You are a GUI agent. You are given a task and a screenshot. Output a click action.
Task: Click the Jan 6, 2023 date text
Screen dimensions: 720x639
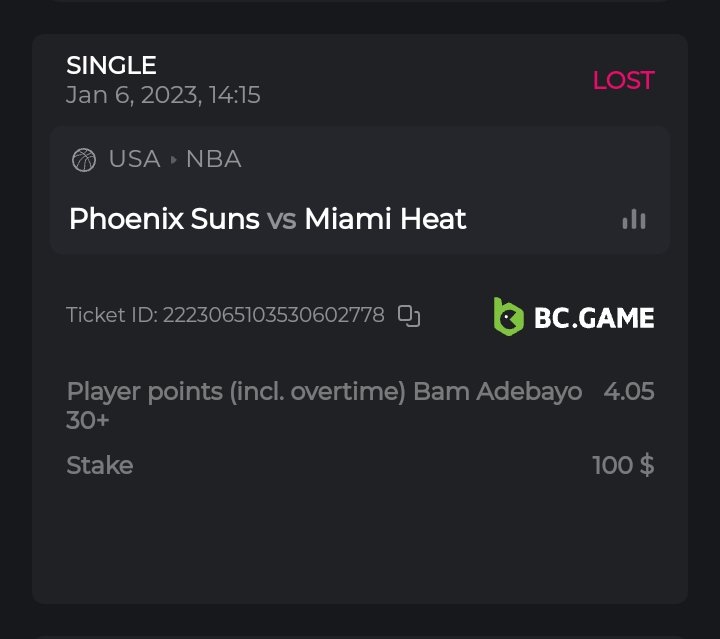[x=163, y=96]
